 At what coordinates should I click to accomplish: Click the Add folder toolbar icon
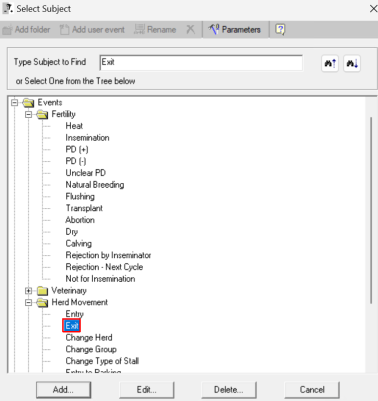[7, 30]
